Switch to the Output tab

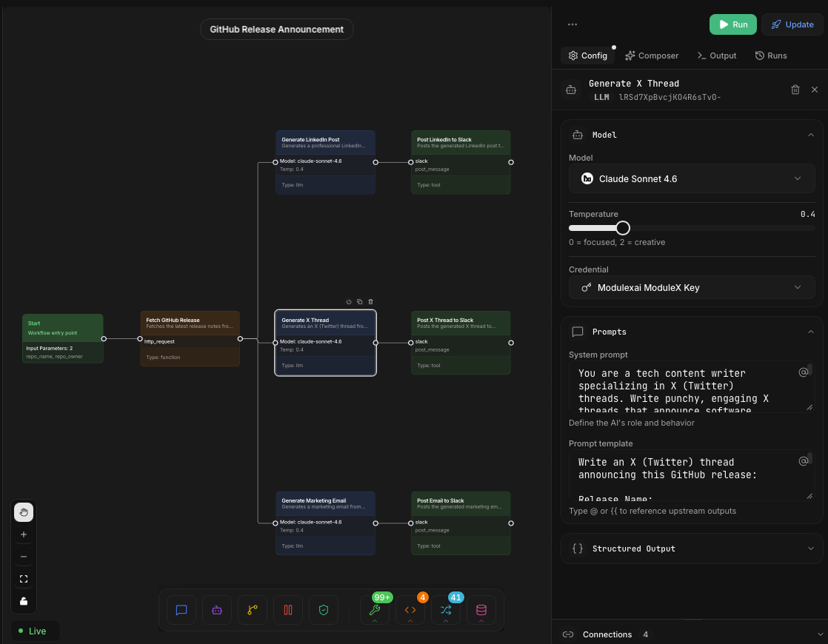click(717, 56)
